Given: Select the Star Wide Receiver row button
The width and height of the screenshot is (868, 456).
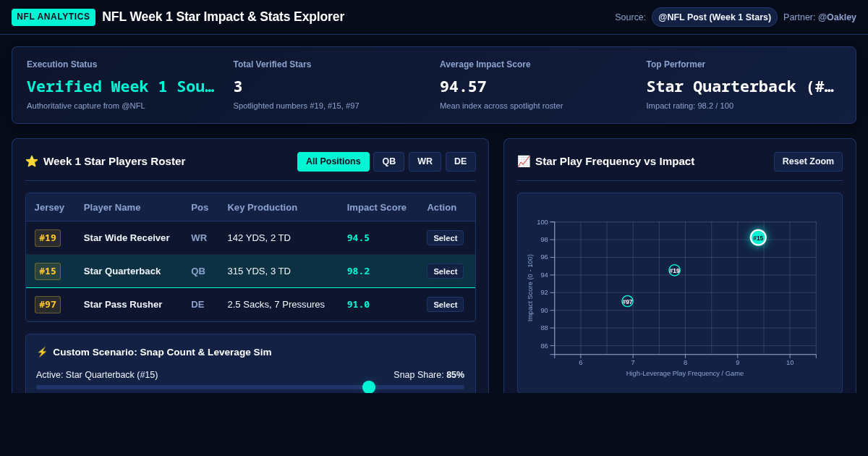Looking at the screenshot, I should [x=446, y=238].
